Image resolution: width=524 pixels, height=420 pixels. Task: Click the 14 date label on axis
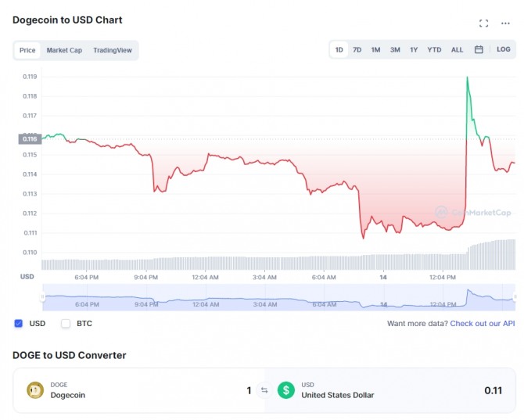[383, 278]
